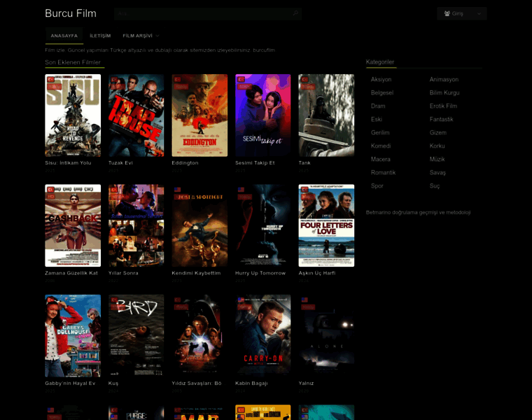The image size is (532, 420).
Task: Open the Sesimi Takip Et poster
Action: pyautogui.click(x=263, y=115)
